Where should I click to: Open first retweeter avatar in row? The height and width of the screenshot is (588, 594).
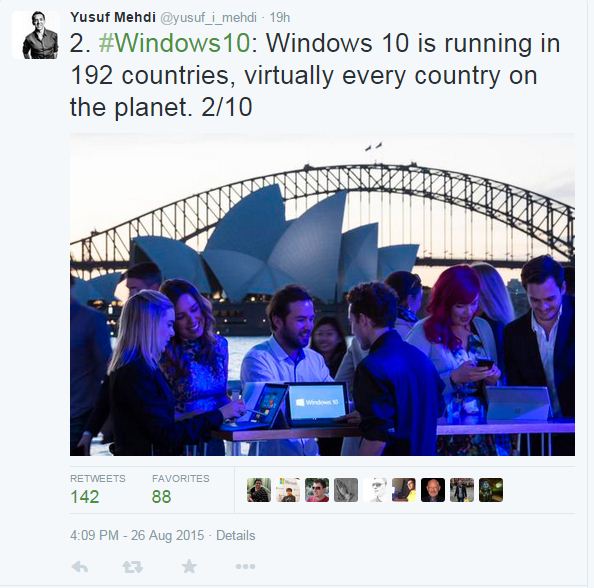259,490
